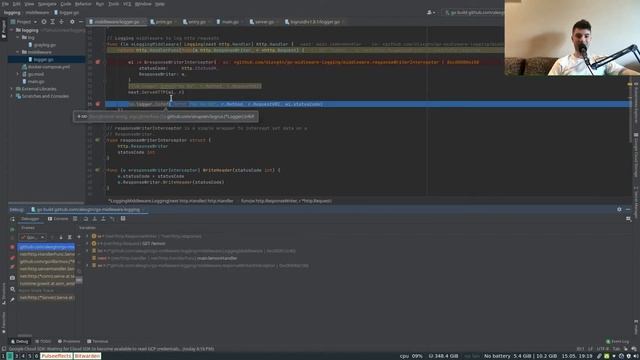Image resolution: width=640 pixels, height=360 pixels.
Task: Open the Run menu
Action: (x=100, y=4)
